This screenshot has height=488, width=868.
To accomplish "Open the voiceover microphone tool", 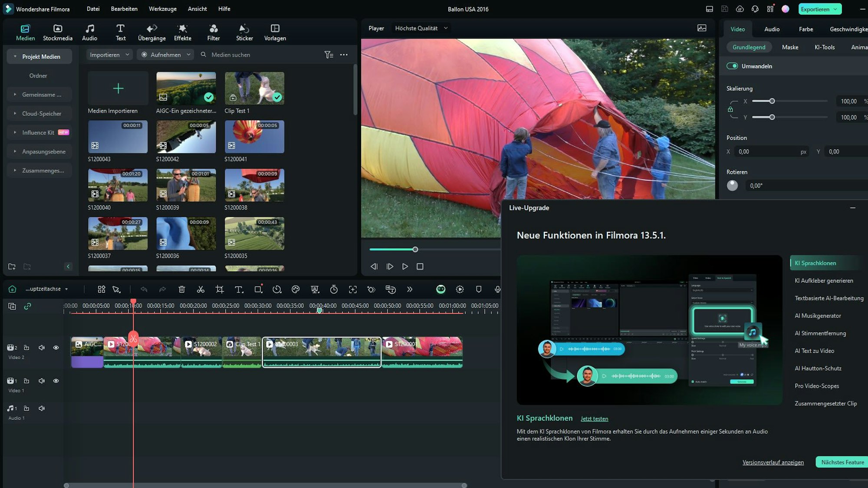I will pos(497,289).
